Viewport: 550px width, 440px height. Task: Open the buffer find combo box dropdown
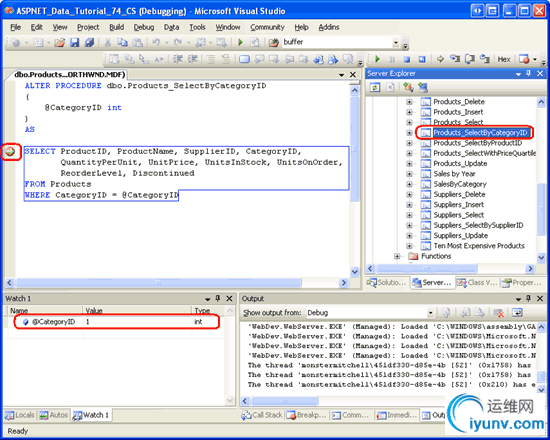point(396,43)
